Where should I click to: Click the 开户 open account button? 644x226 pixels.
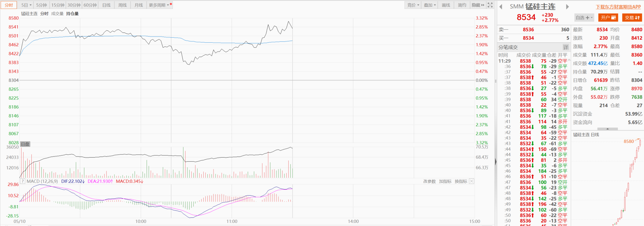click(x=608, y=18)
